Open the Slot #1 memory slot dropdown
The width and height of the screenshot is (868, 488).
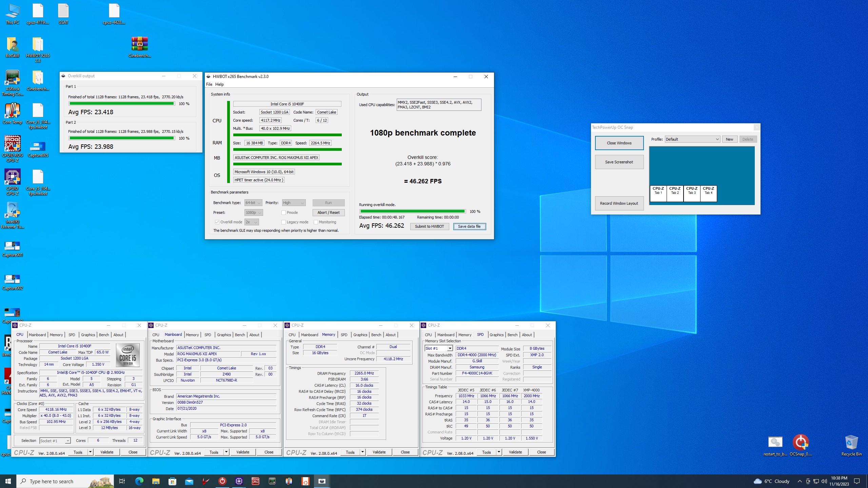438,348
